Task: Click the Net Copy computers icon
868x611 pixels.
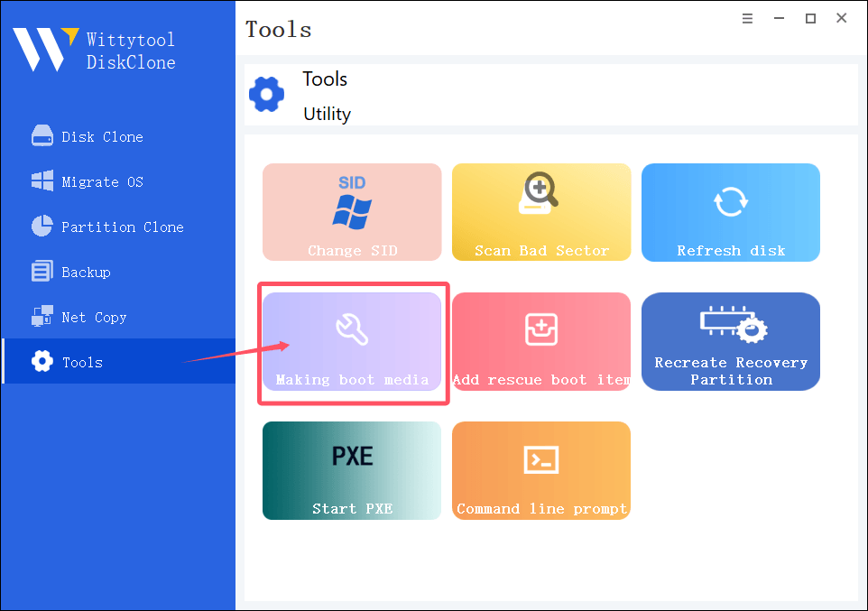Action: pyautogui.click(x=42, y=316)
